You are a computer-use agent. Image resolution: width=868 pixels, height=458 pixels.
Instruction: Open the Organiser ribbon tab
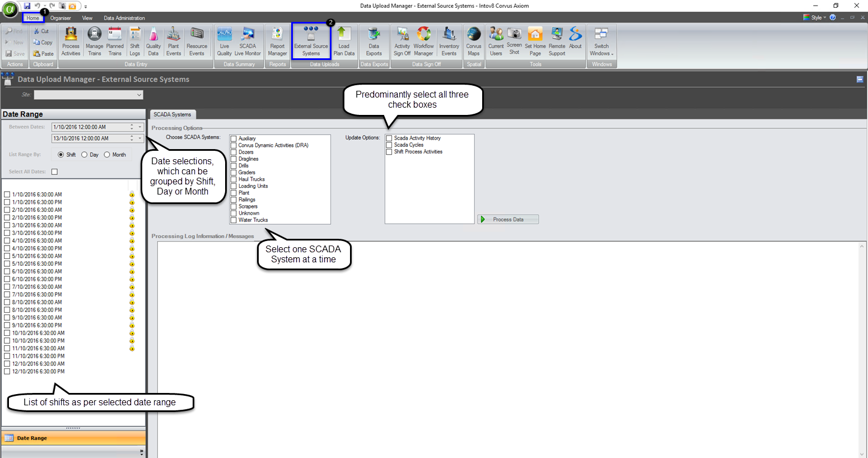(x=60, y=17)
